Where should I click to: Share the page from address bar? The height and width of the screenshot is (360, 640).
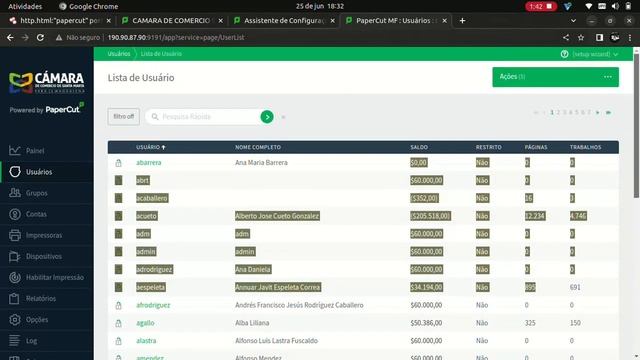pos(566,38)
